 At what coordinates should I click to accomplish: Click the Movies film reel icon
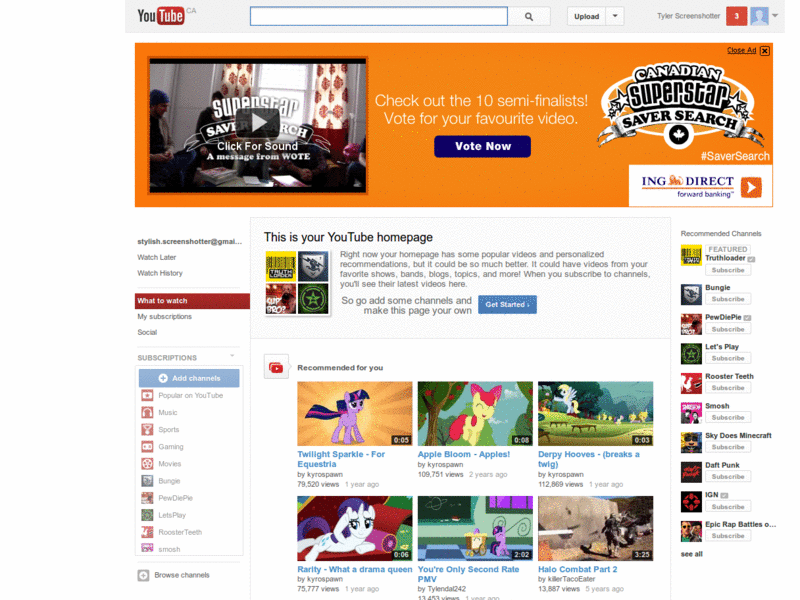[147, 464]
